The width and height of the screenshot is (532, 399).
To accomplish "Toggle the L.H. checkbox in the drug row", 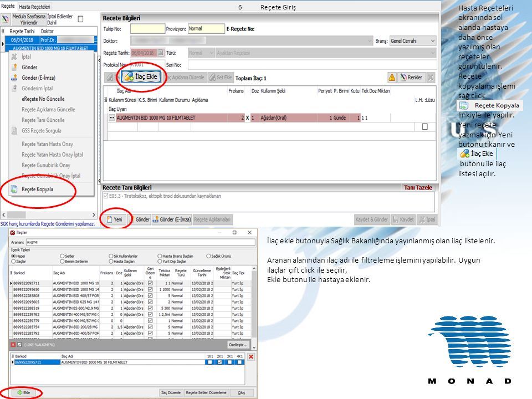I will (425, 126).
